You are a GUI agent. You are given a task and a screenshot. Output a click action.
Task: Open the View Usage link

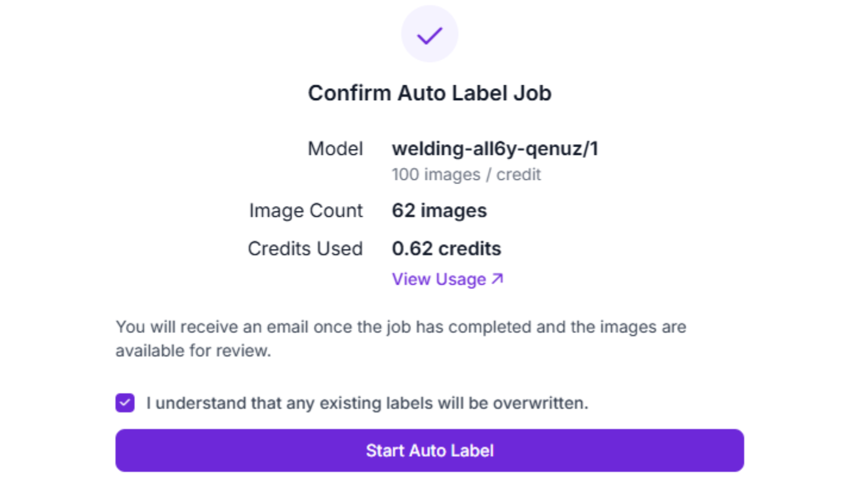439,279
